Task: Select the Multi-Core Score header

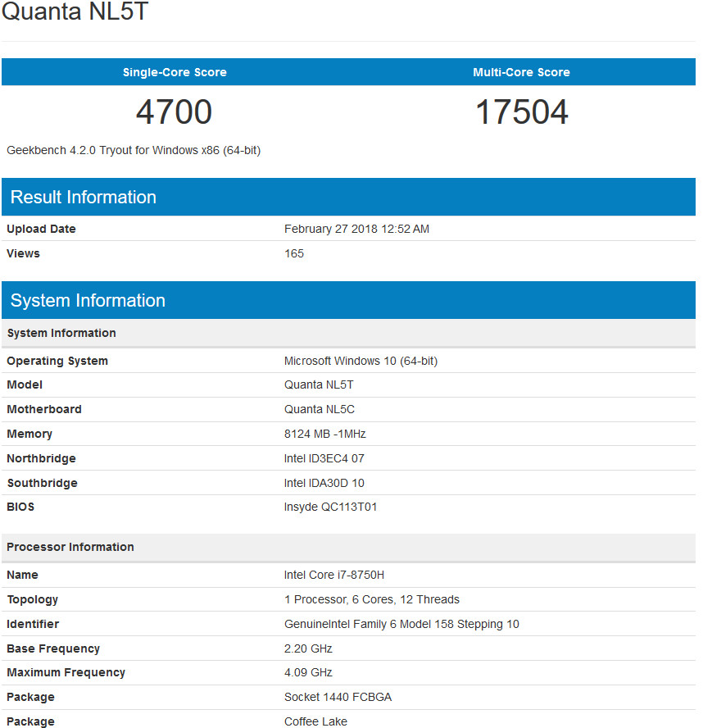Action: click(x=521, y=72)
